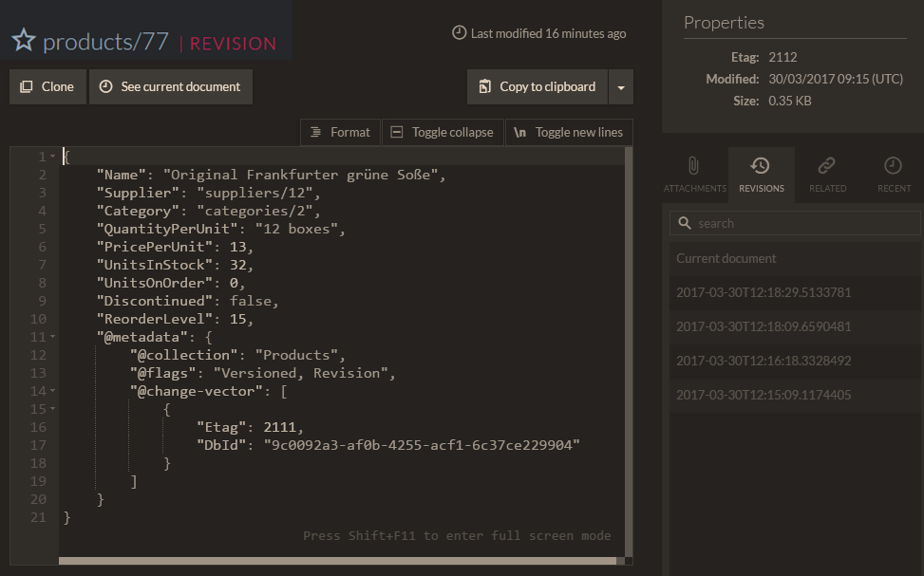Viewport: 924px width, 576px height.
Task: Click the vertical scrollbar of the editor
Action: 628,352
